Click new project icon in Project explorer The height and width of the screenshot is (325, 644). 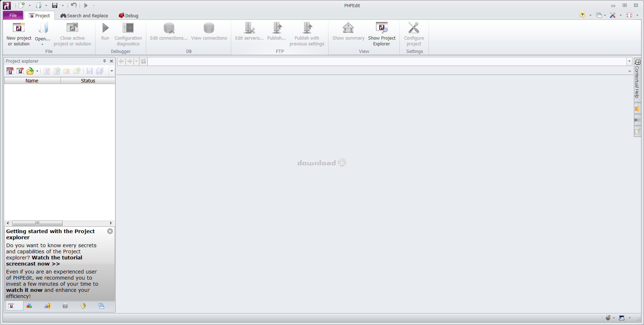[20, 71]
